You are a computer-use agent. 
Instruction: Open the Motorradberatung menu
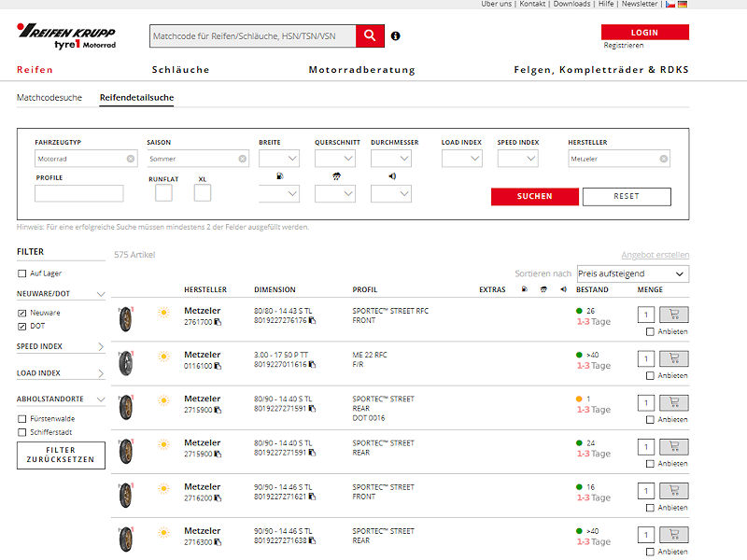point(362,69)
